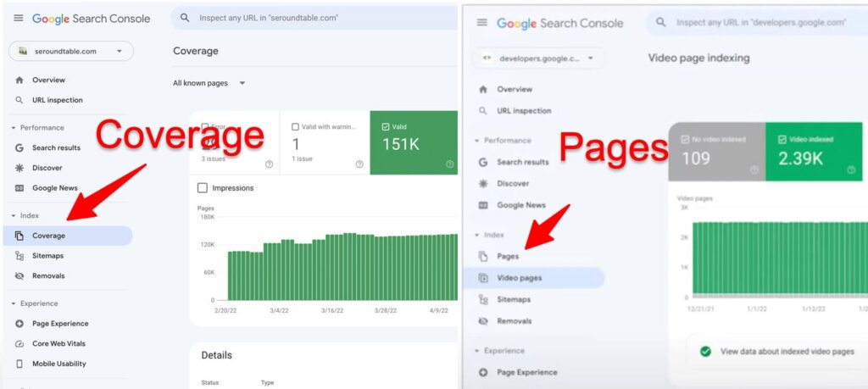The width and height of the screenshot is (868, 389).
Task: Click Google Search Console logo in left window
Action: click(x=91, y=19)
